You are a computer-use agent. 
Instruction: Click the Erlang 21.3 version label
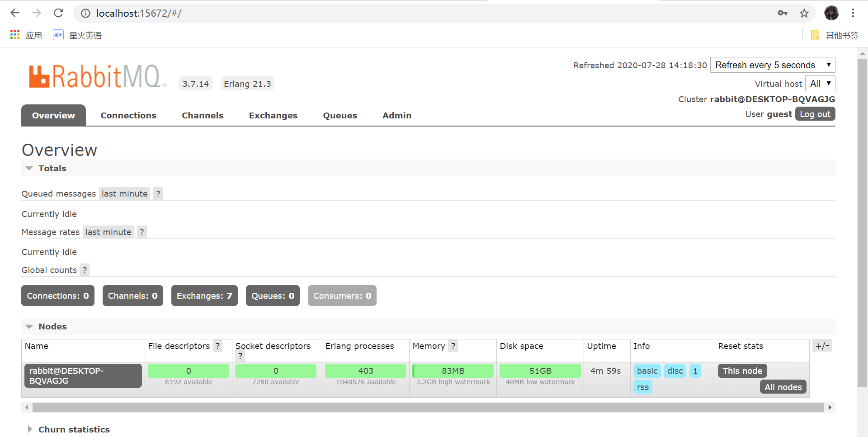(x=247, y=84)
